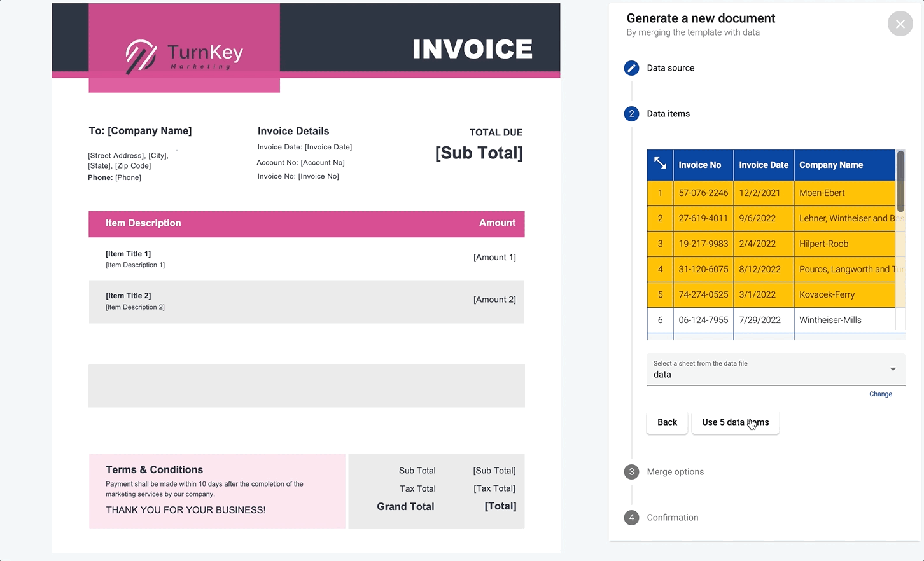Click THANK YOU FOR YOUR BUSINESS! text

click(186, 510)
